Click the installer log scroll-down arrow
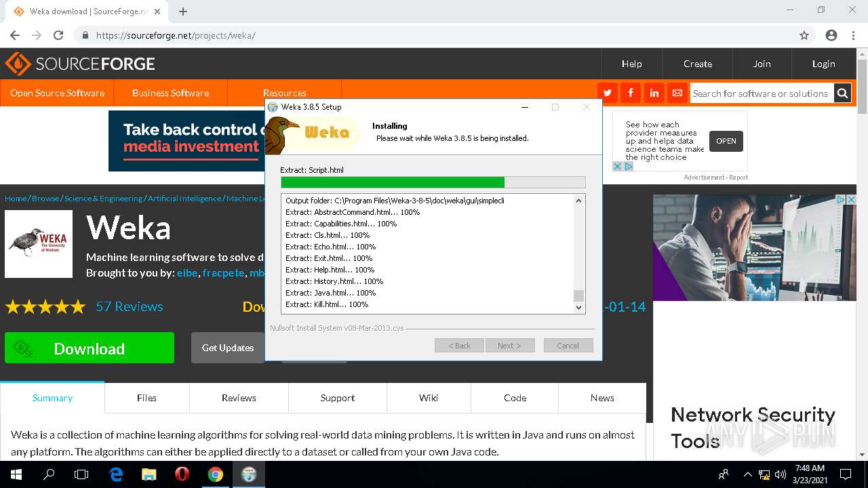The image size is (868, 488). pyautogui.click(x=578, y=307)
